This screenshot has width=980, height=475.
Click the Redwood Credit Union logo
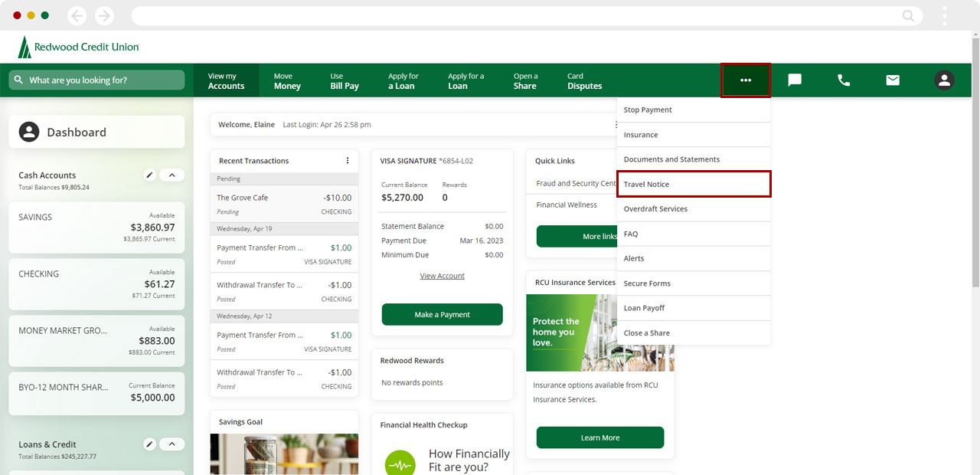point(78,47)
